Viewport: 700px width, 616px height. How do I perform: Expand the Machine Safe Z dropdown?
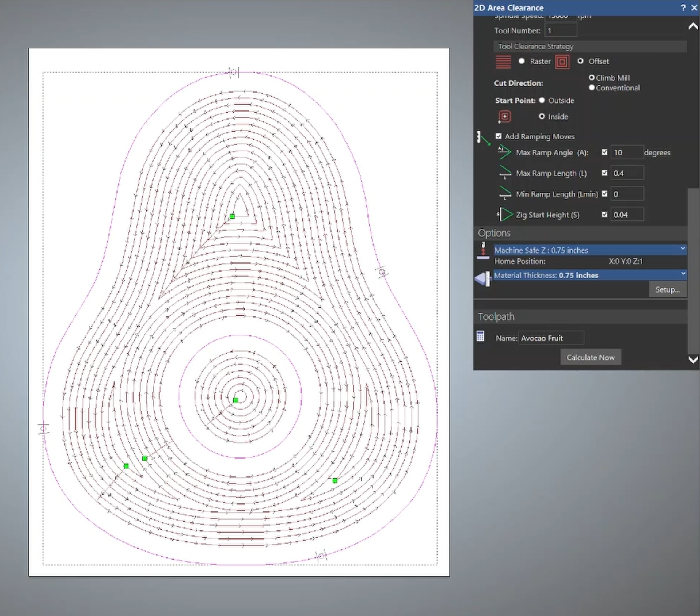pyautogui.click(x=683, y=248)
